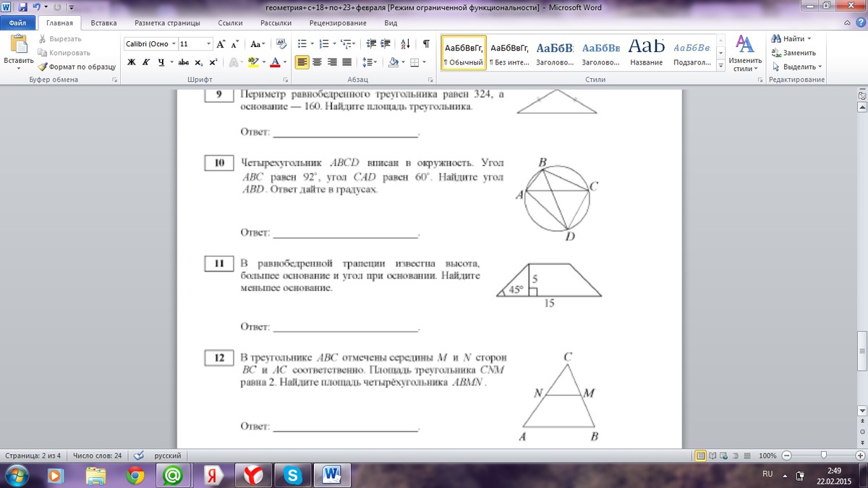Open Изменить стили menu
The width and height of the screenshot is (868, 488).
(x=744, y=54)
